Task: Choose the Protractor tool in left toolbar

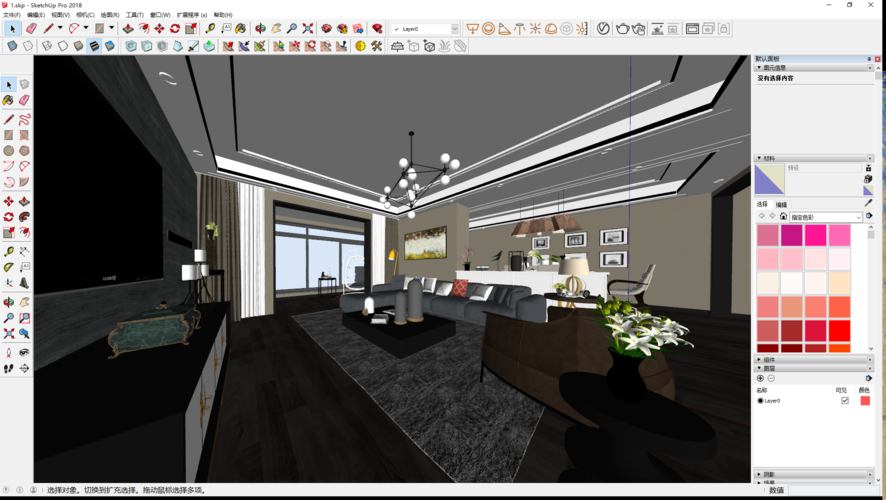Action: tap(8, 267)
